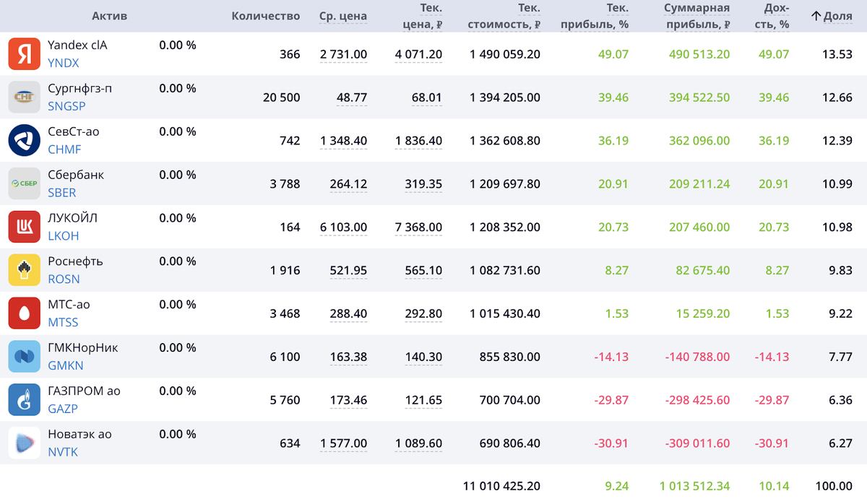Click total yield value 10.14
The width and height of the screenshot is (867, 504).
click(775, 486)
